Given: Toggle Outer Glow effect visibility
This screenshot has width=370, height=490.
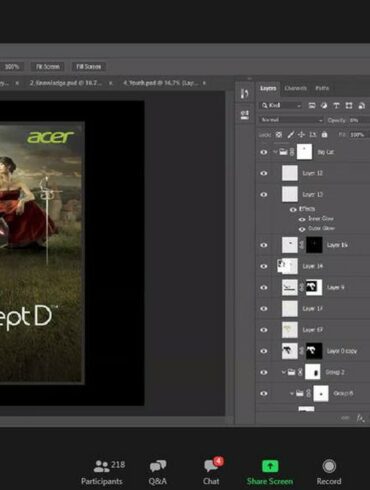Looking at the screenshot, I should coord(302,229).
